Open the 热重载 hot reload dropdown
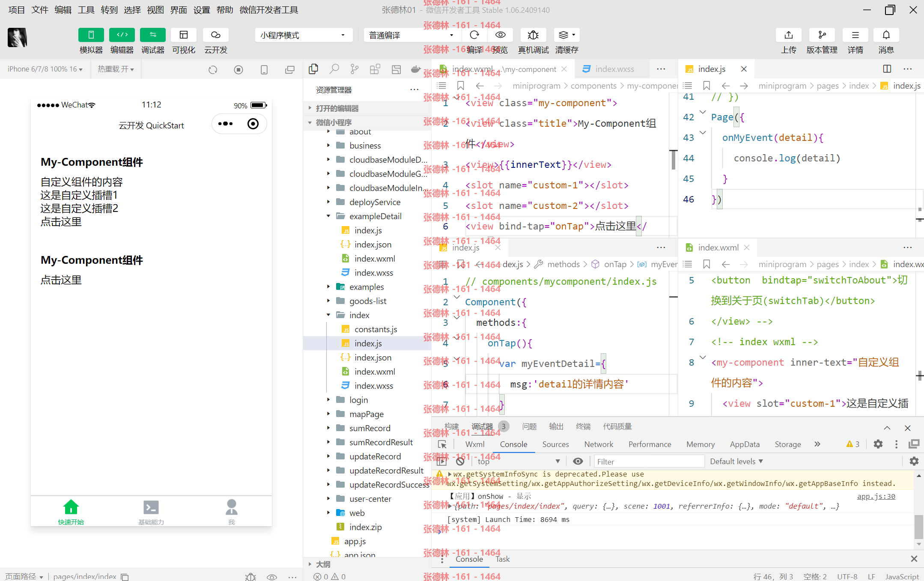Image resolution: width=924 pixels, height=581 pixels. click(x=116, y=69)
